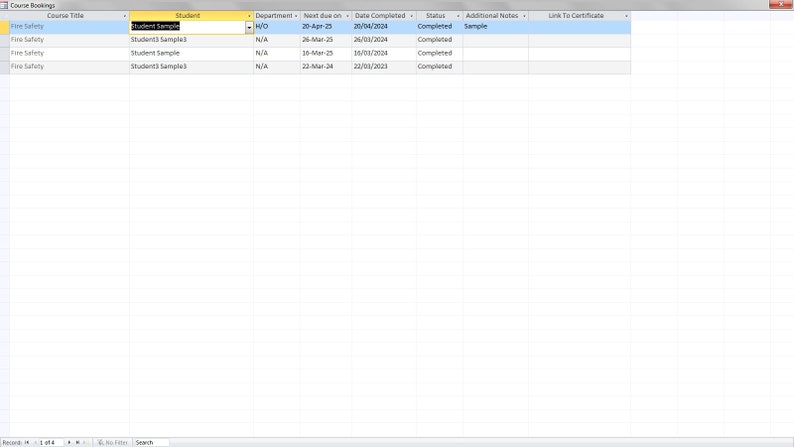The height and width of the screenshot is (447, 794).
Task: Go to the first record navigation arrow
Action: coord(27,442)
